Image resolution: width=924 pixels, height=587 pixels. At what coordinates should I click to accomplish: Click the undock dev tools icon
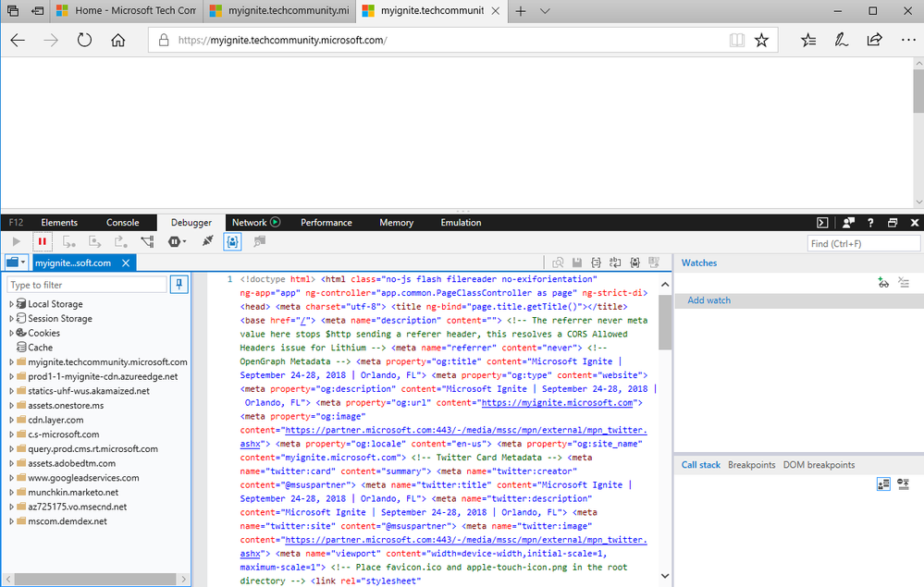point(893,223)
